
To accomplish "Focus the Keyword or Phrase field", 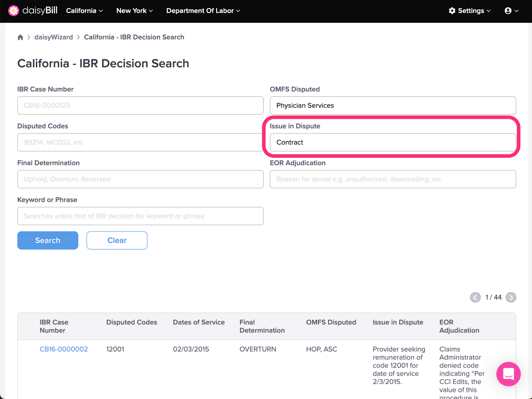I will [140, 216].
